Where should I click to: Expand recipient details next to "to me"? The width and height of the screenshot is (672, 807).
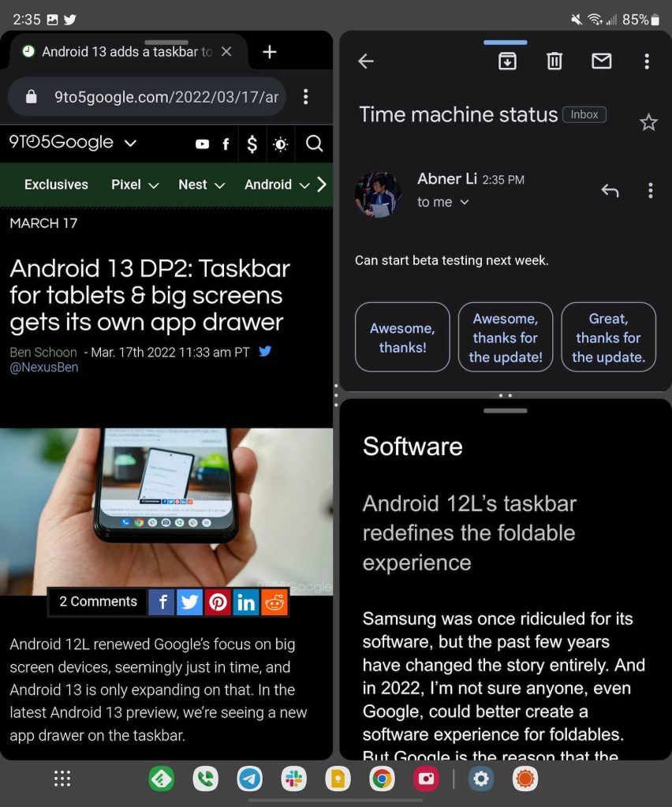click(x=464, y=202)
